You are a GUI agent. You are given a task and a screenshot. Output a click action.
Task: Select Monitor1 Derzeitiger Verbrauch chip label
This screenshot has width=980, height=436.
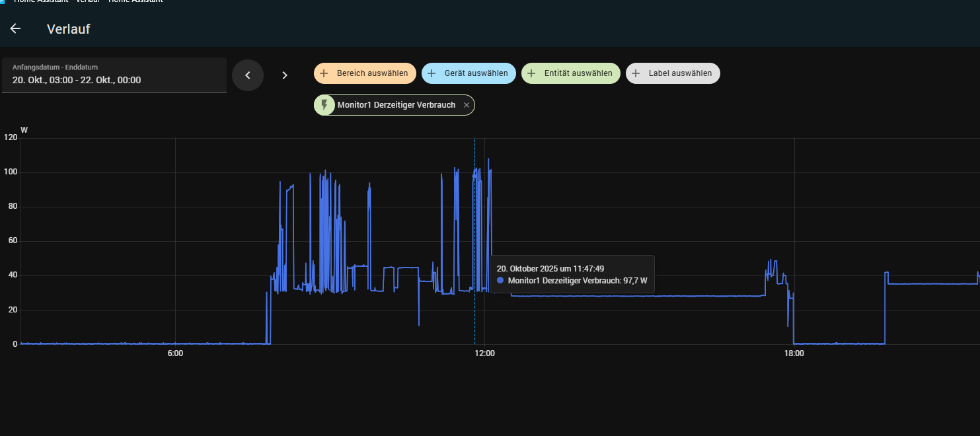click(396, 105)
